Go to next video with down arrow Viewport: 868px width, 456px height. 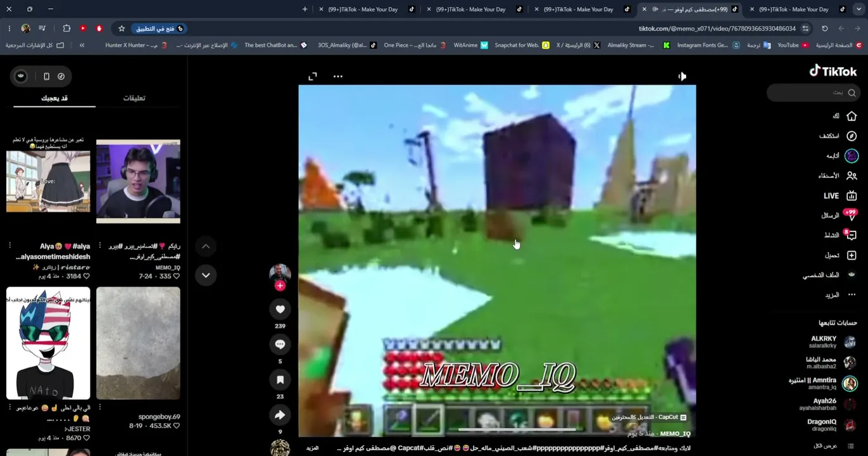[x=206, y=275]
